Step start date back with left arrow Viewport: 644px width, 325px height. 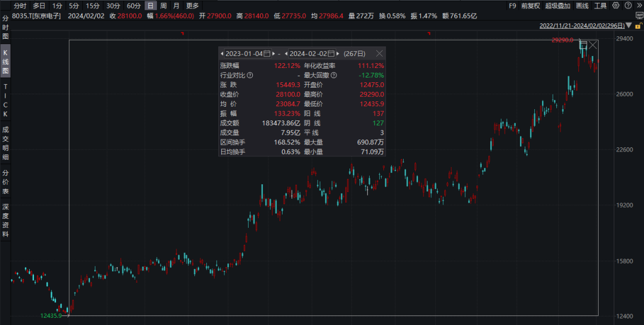[222, 54]
